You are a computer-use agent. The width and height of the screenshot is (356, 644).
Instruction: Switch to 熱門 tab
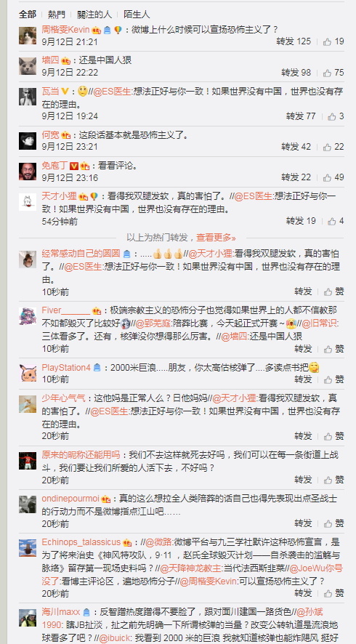coord(56,15)
